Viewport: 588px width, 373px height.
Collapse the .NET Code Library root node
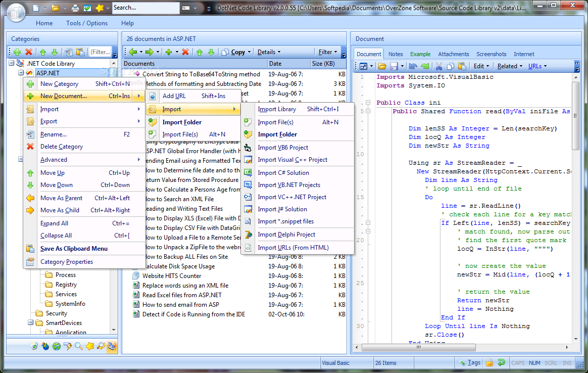12,63
